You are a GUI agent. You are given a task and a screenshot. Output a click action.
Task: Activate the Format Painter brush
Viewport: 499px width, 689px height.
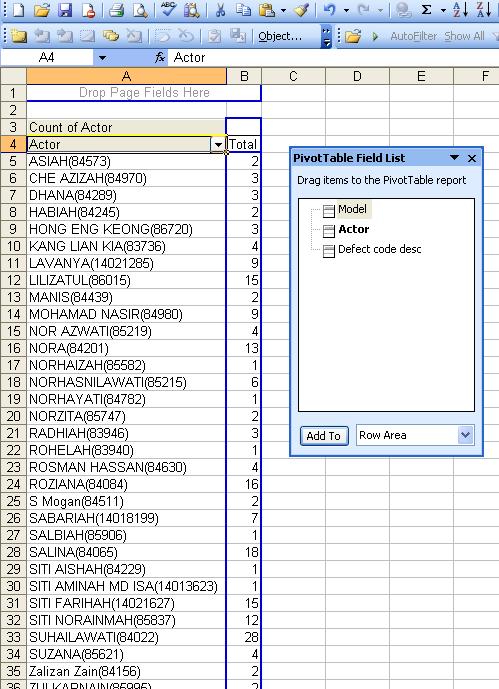tap(301, 10)
